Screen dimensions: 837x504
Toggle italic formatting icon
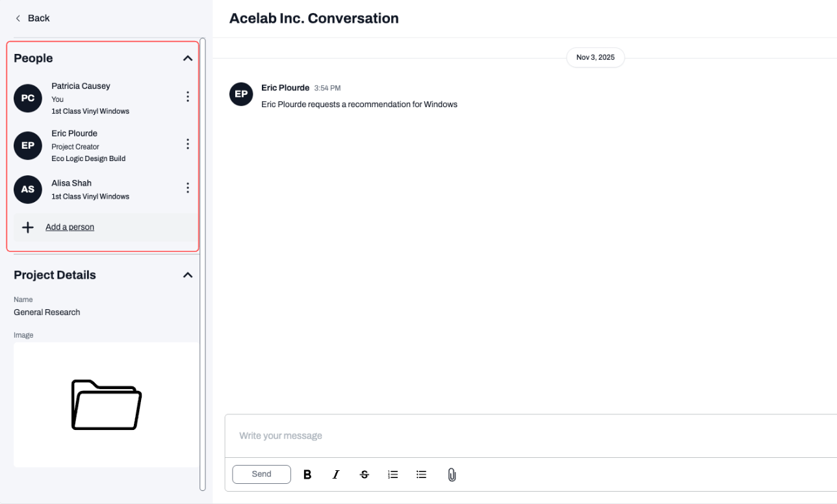tap(336, 475)
